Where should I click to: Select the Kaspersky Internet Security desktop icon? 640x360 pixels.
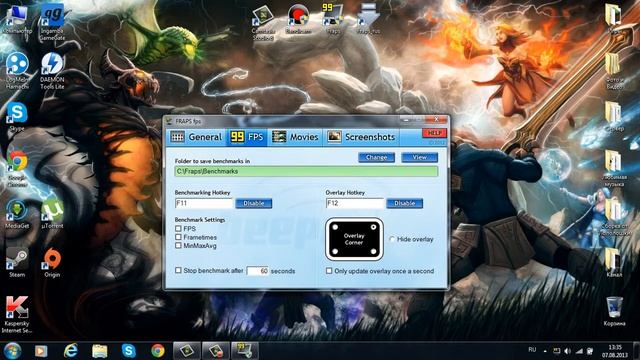coord(17,314)
